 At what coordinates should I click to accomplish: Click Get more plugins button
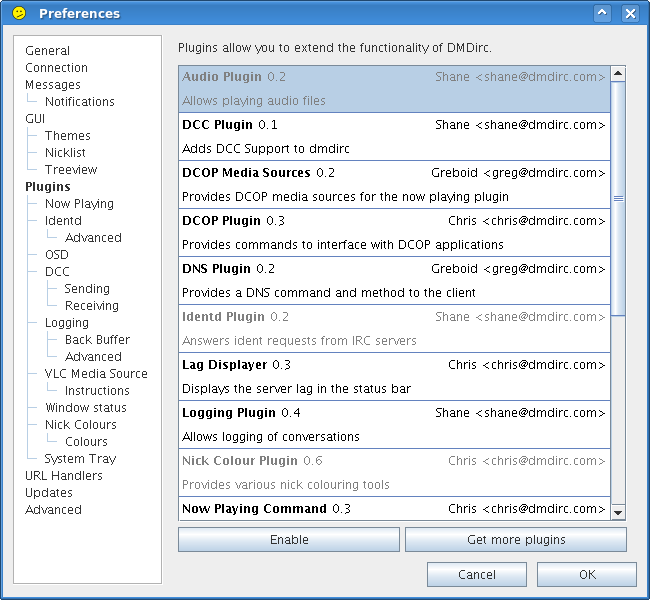[x=516, y=539]
